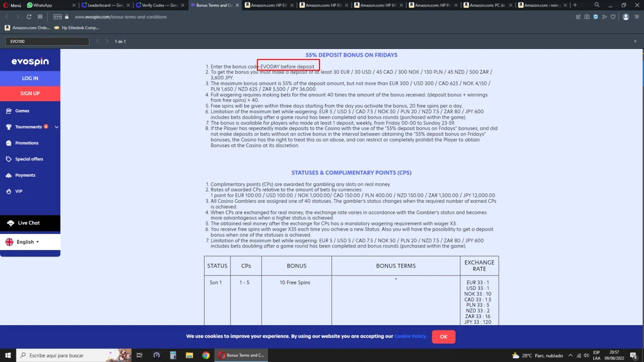Open the Windows Start menu
Viewport: 644px width, 362px height.
[8, 355]
